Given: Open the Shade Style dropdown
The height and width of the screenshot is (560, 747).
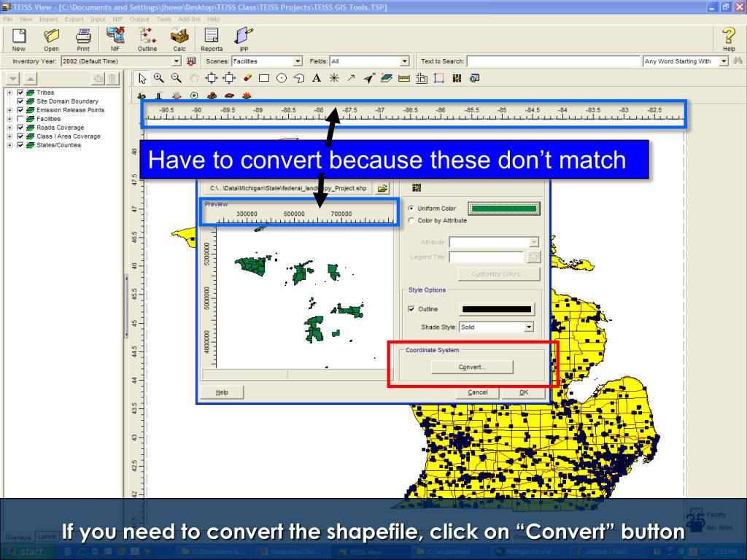Looking at the screenshot, I should (x=529, y=327).
